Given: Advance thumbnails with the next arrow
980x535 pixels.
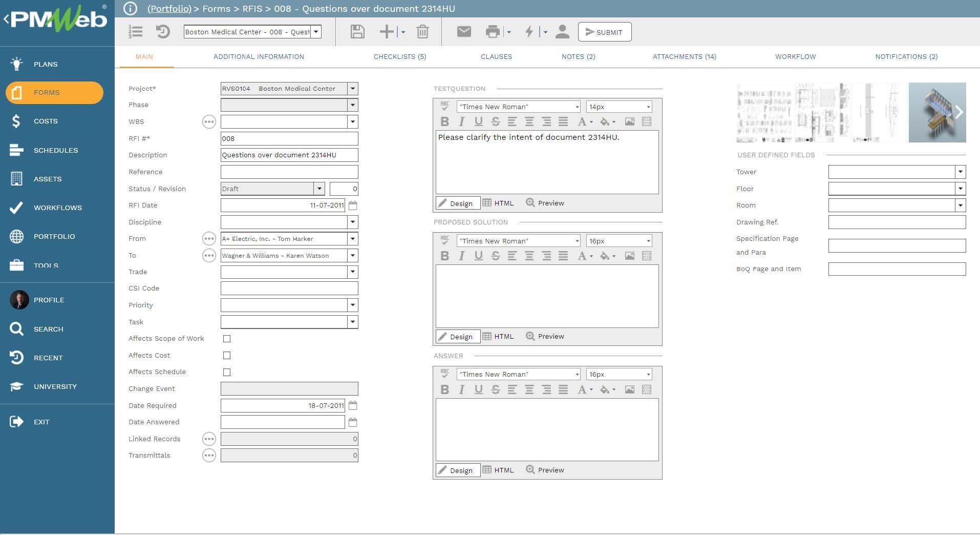Looking at the screenshot, I should click(959, 112).
